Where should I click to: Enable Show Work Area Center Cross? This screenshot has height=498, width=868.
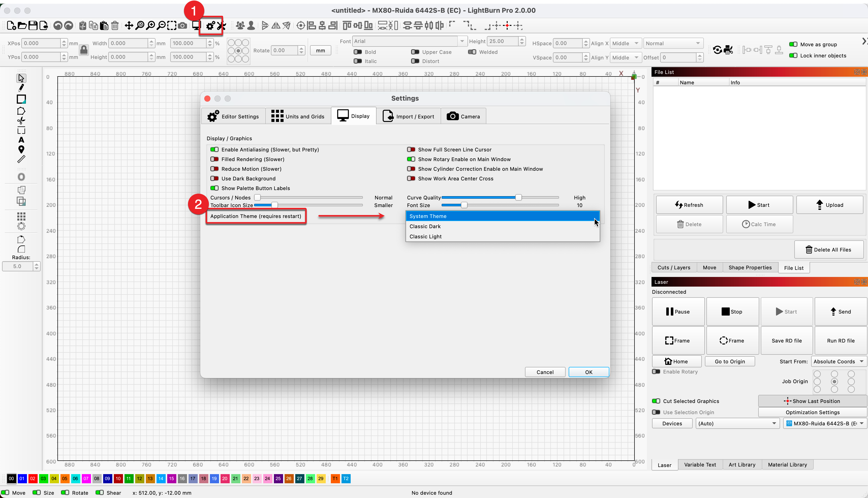tap(411, 179)
